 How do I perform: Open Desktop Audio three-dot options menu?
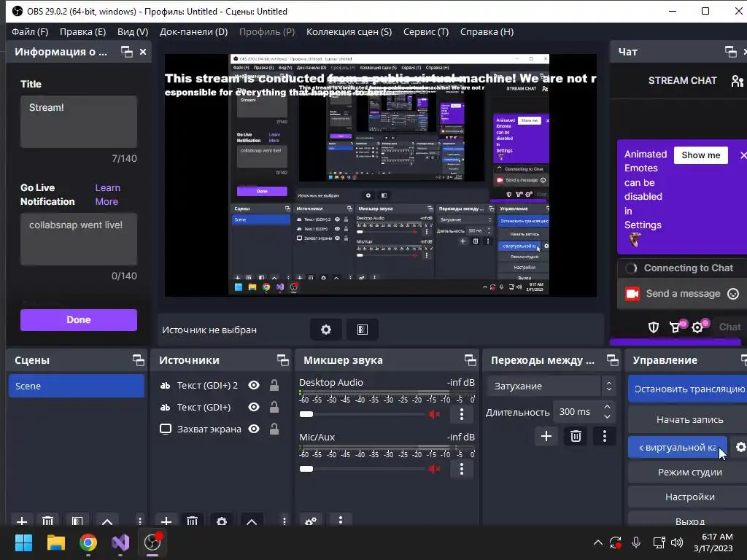click(x=462, y=414)
